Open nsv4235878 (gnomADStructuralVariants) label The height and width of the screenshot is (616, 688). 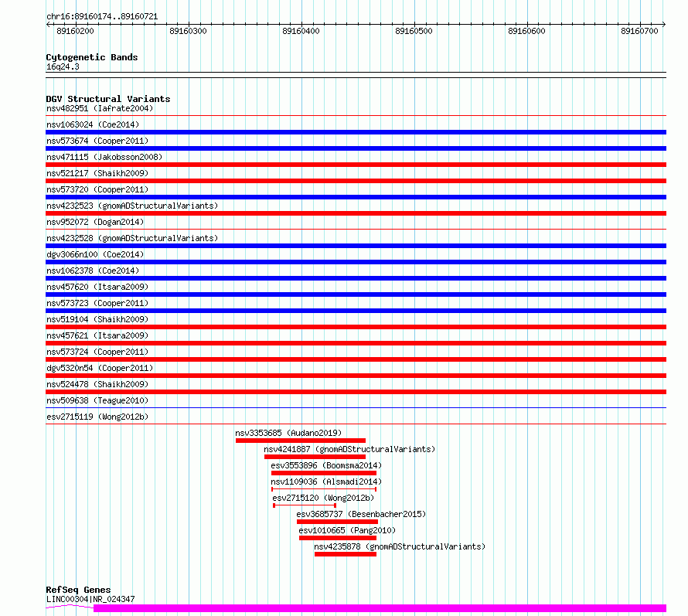point(400,546)
